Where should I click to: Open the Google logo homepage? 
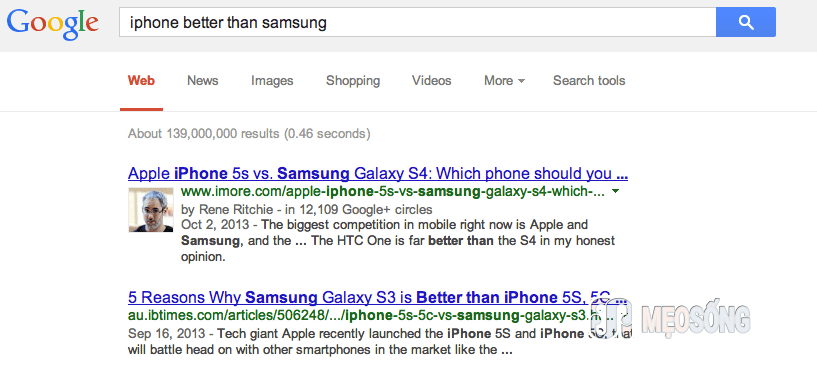pyautogui.click(x=53, y=24)
